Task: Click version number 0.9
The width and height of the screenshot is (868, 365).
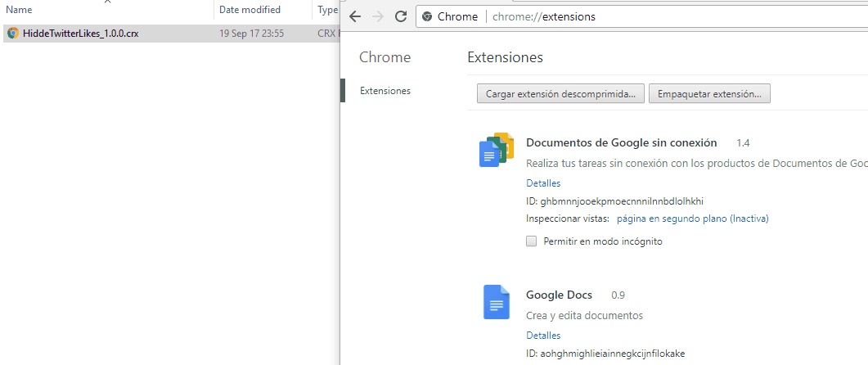Action: point(618,295)
